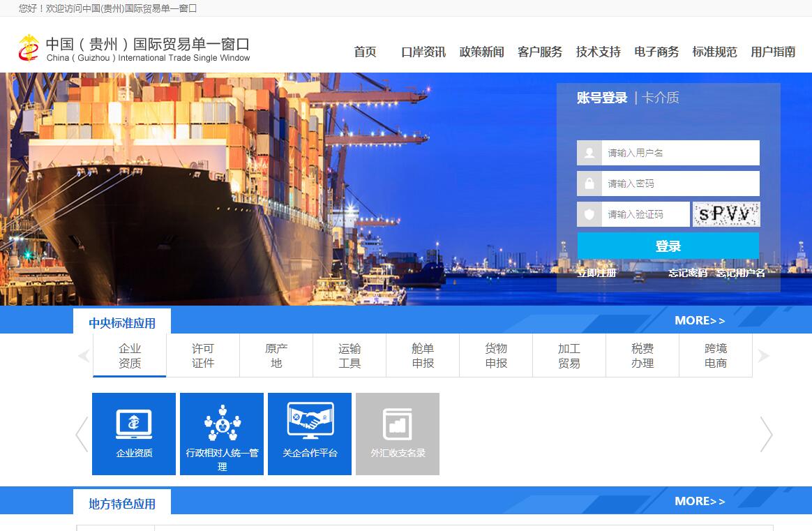This screenshot has width=812, height=531.
Task: Open the 行政相对人统一管理 tile
Action: tap(222, 433)
